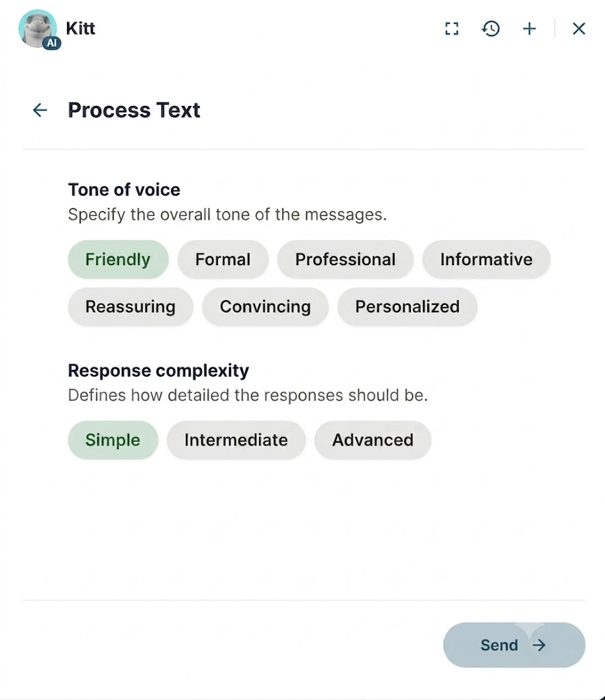
Task: Open the chat history icon
Action: pos(490,29)
